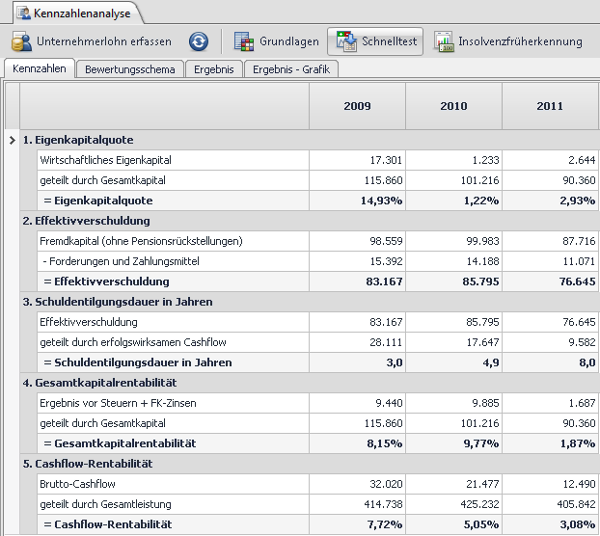Select the 8,0 Schuldentilgungsdauer cell
Image resolution: width=600 pixels, height=536 pixels.
tap(550, 362)
